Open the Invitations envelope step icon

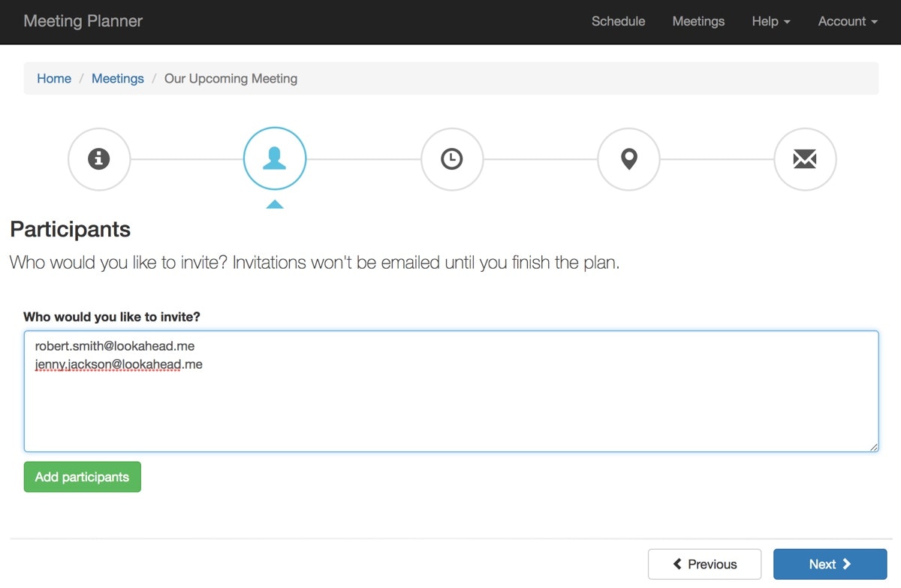tap(805, 158)
